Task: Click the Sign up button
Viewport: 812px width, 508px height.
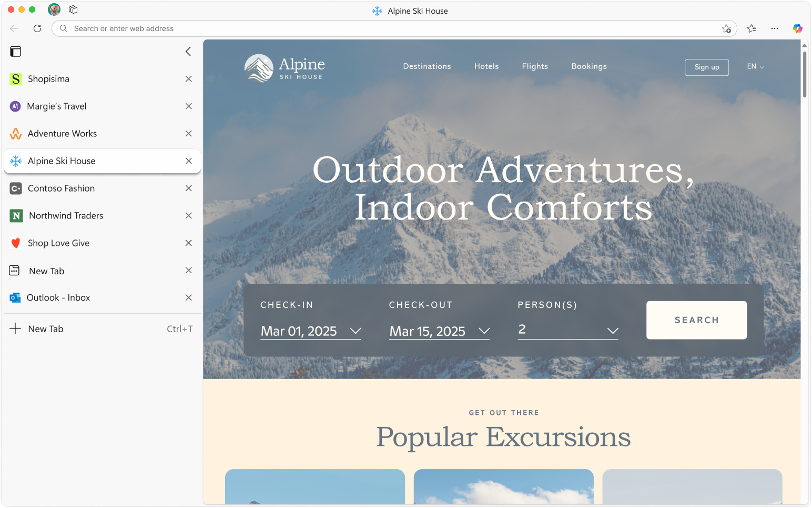Action: [x=707, y=67]
